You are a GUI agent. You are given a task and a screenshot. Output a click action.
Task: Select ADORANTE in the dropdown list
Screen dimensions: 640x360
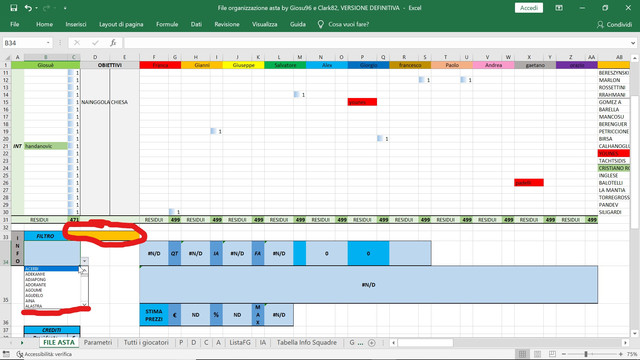[51, 285]
